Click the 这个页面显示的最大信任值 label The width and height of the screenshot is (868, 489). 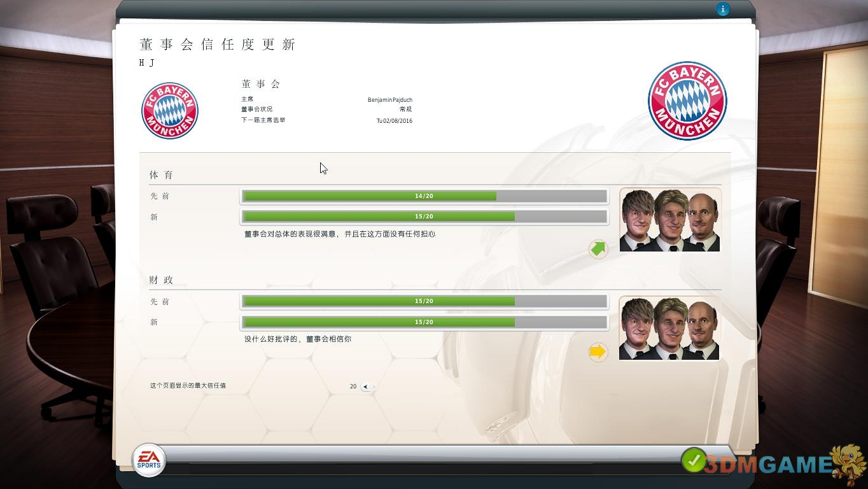click(x=188, y=386)
